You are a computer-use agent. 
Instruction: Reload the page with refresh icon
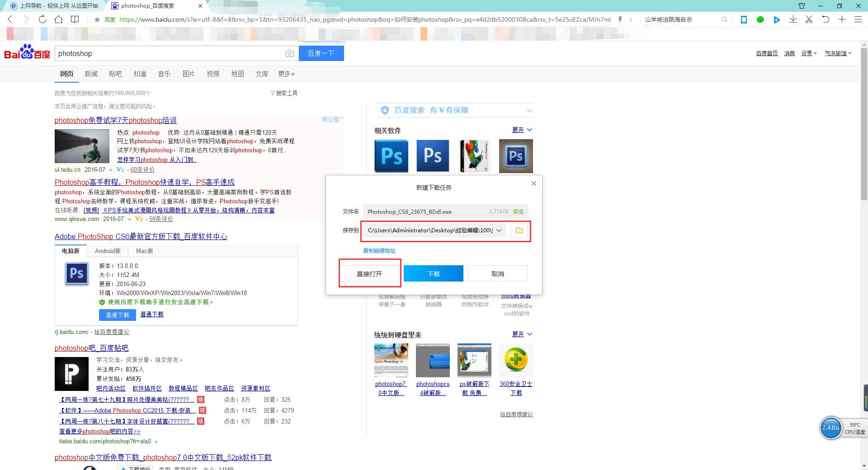[x=42, y=19]
